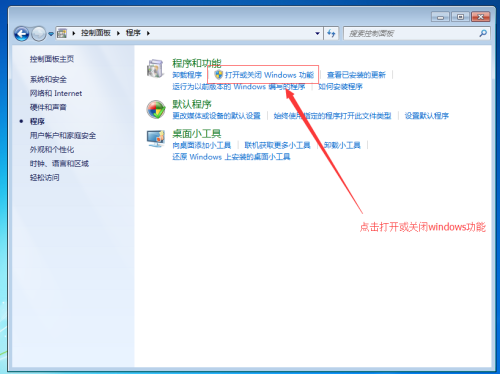This screenshot has height=374, width=500.
Task: Click the 程序和功能 icon
Action: coord(155,69)
